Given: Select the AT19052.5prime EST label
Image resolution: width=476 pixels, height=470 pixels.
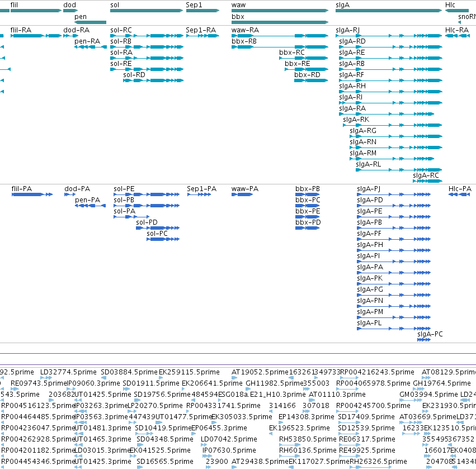Looking at the screenshot, I should click(260, 372).
